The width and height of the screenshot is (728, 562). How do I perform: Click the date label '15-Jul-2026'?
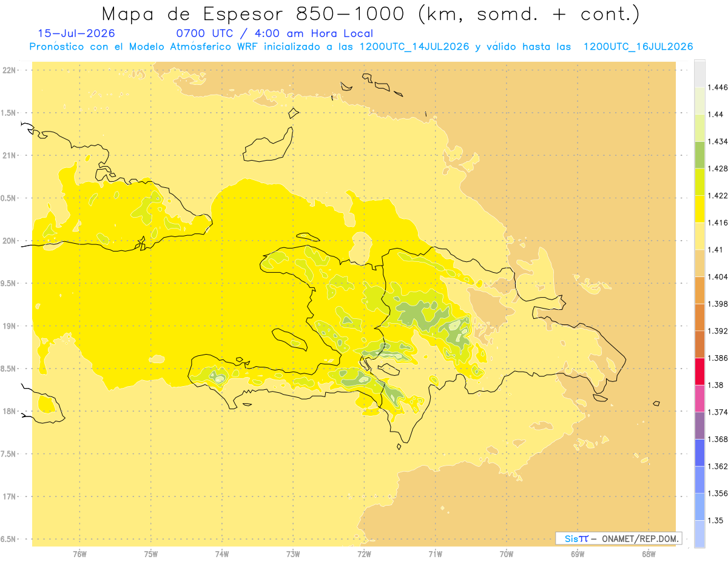[x=76, y=34]
